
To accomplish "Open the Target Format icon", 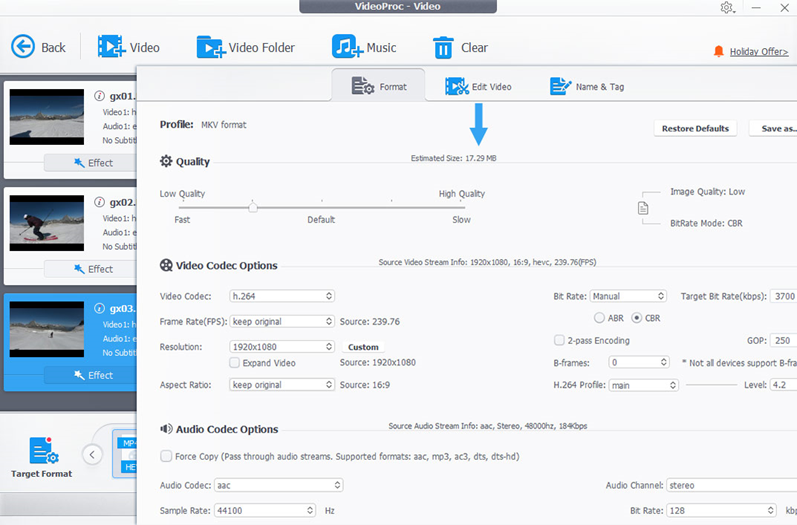I will 44,450.
